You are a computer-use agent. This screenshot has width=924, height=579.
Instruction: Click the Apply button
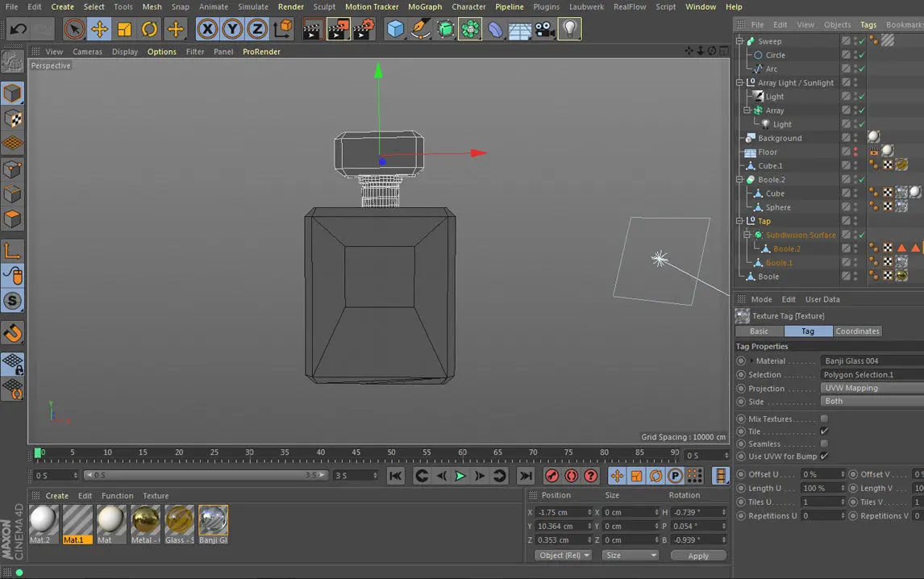point(698,556)
